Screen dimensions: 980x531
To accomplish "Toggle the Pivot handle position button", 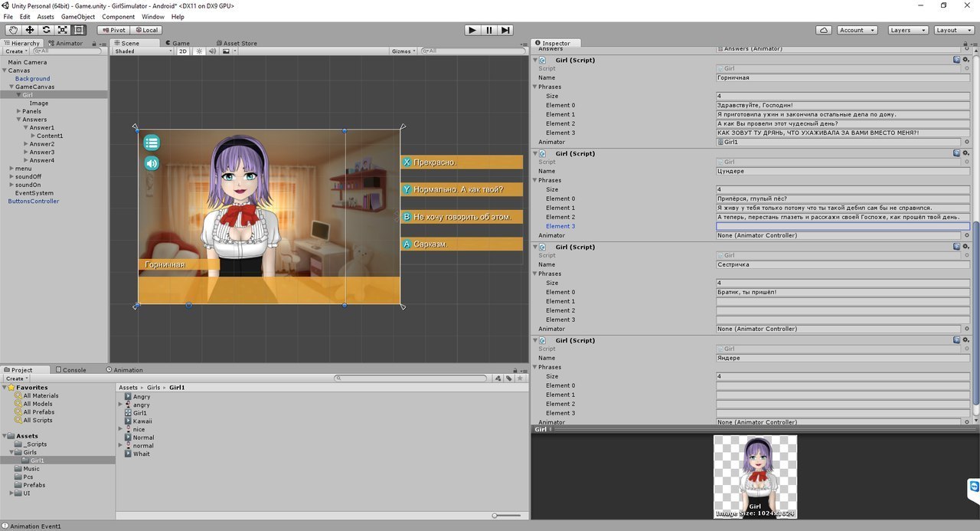I will [113, 30].
